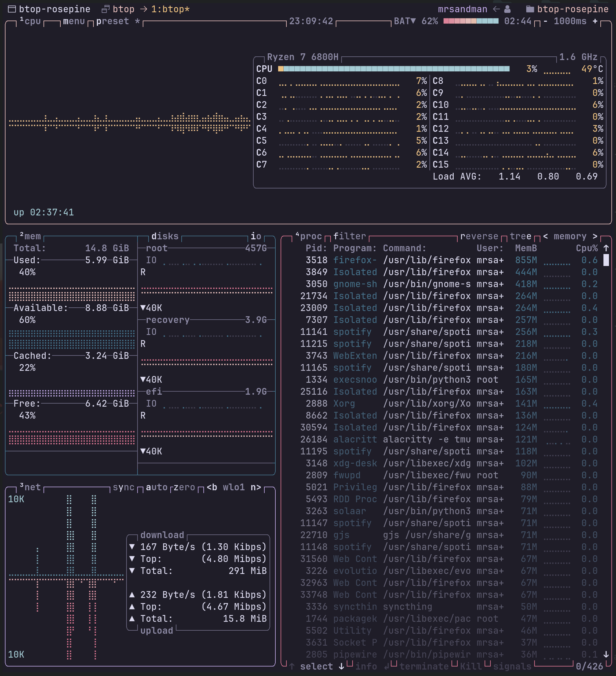Click terminate to end the selected process
The image size is (616, 676).
click(x=425, y=666)
